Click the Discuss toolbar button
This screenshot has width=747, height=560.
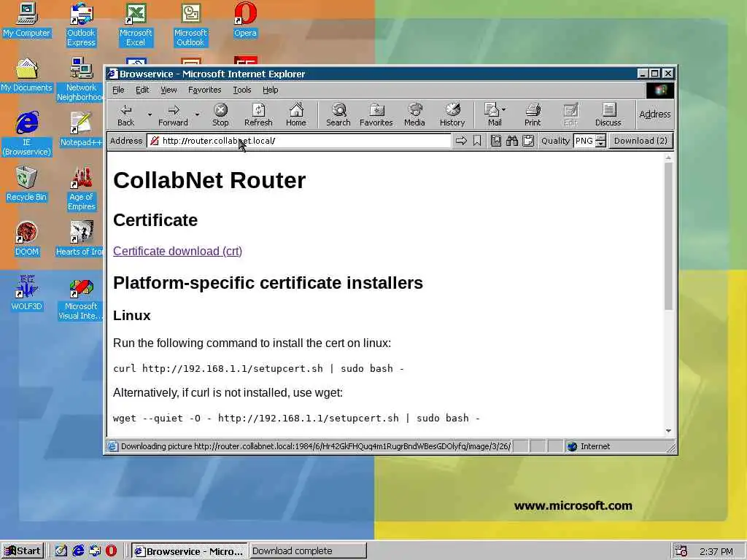click(608, 114)
